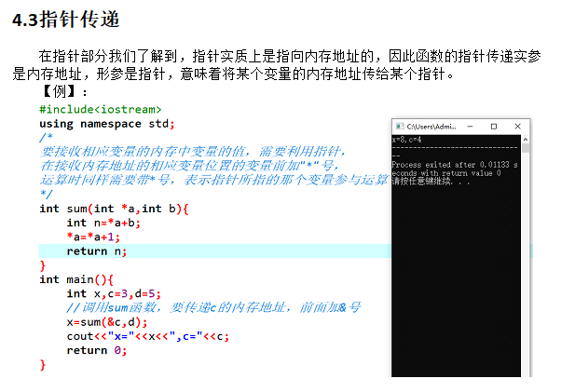Click the line x=sum(&c,d);
Image resolution: width=575 pixels, height=392 pixels.
point(107,322)
